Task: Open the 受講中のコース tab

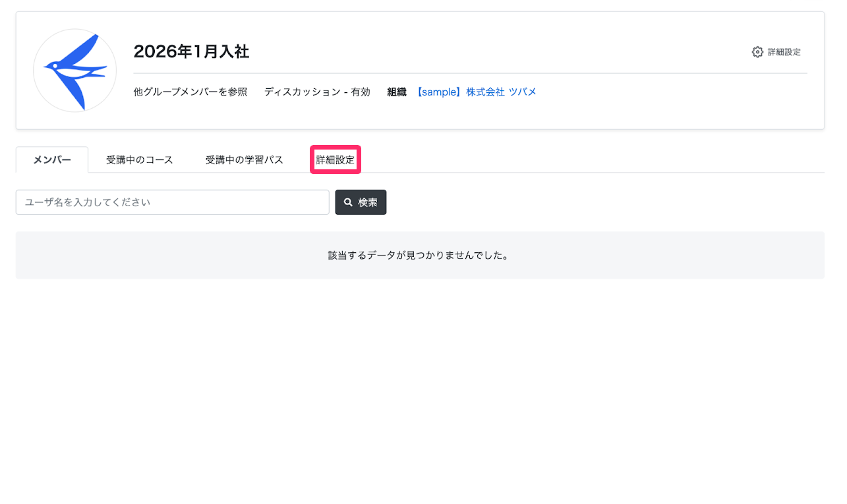Action: point(140,159)
